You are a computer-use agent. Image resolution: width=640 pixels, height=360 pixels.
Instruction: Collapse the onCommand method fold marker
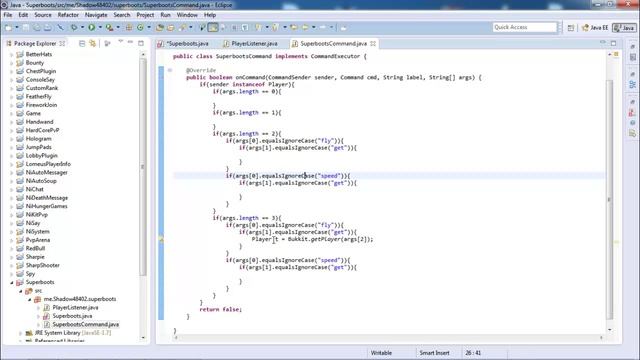170,70
